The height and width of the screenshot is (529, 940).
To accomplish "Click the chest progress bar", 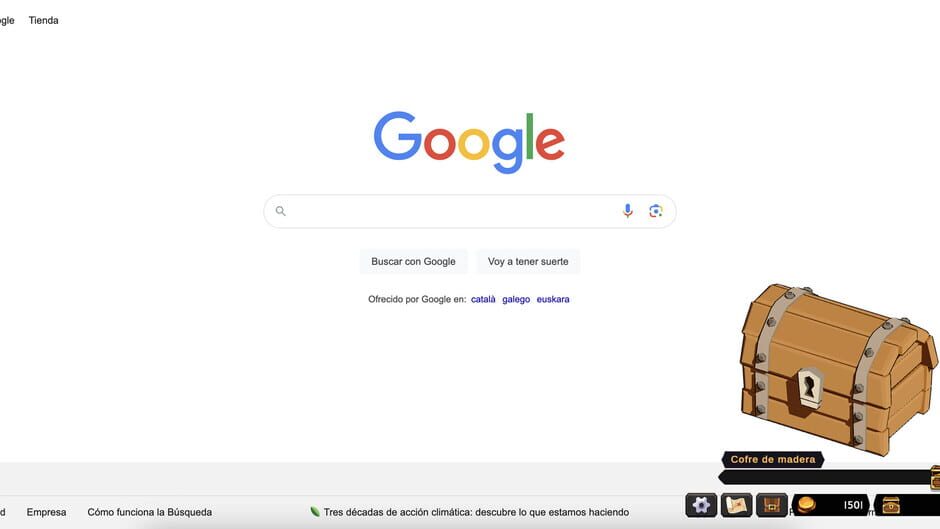I will coord(824,477).
